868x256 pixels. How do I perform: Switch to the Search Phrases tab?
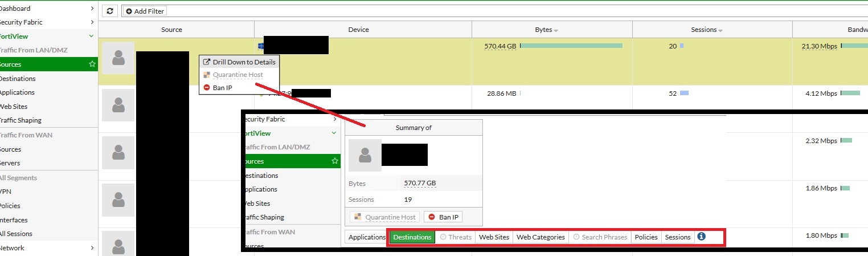[x=600, y=237]
